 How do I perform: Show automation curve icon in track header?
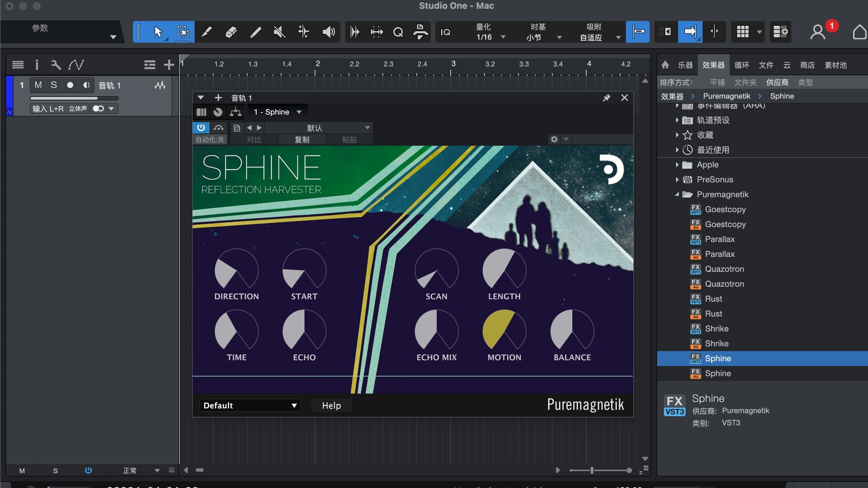(76, 65)
